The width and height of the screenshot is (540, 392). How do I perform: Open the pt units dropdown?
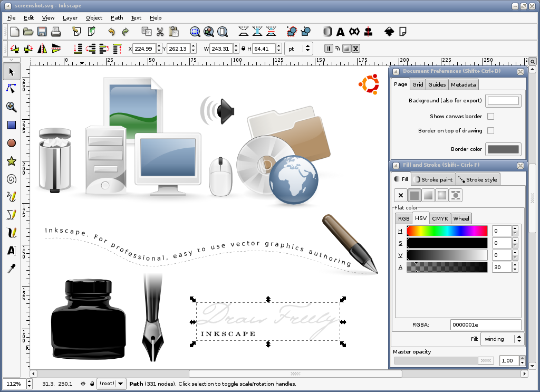pos(298,49)
